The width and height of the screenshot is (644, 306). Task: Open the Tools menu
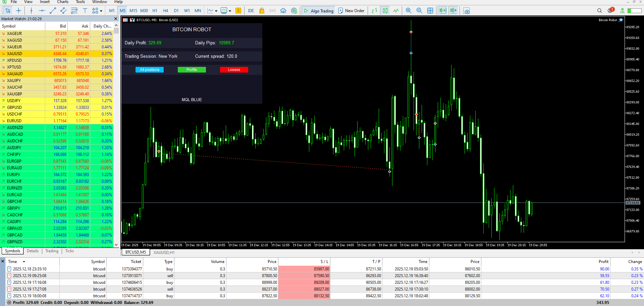point(80,2)
